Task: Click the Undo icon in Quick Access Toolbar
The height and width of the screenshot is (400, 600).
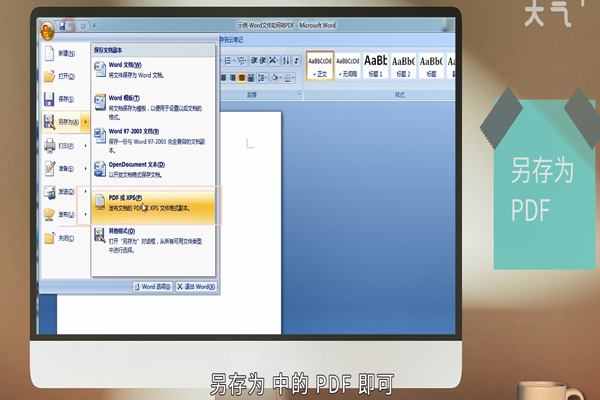Action: [72, 26]
